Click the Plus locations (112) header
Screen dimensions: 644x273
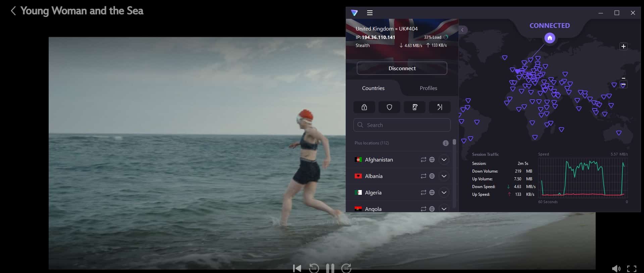[x=371, y=143]
